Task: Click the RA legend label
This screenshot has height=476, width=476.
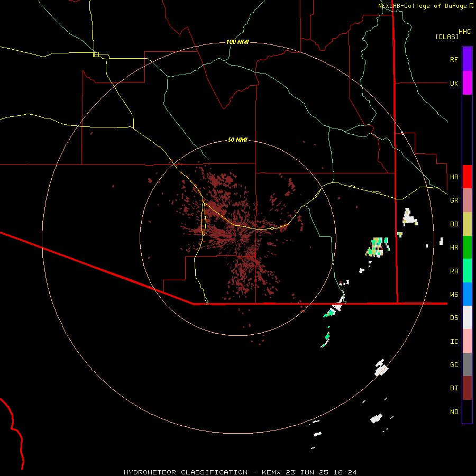Action: click(x=454, y=271)
